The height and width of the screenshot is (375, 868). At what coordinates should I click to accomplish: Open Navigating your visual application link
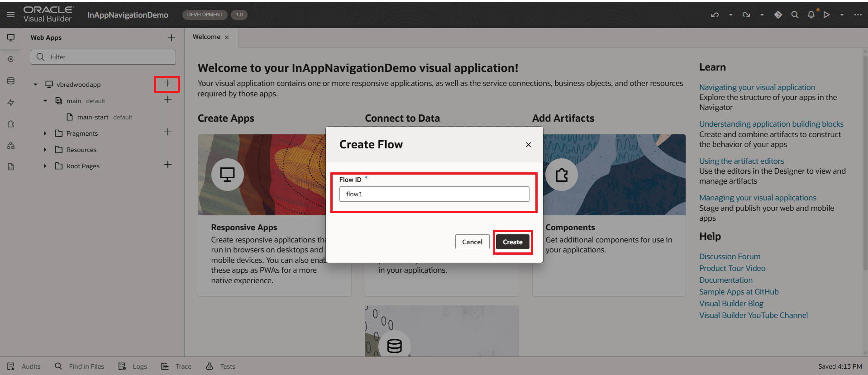[x=757, y=87]
